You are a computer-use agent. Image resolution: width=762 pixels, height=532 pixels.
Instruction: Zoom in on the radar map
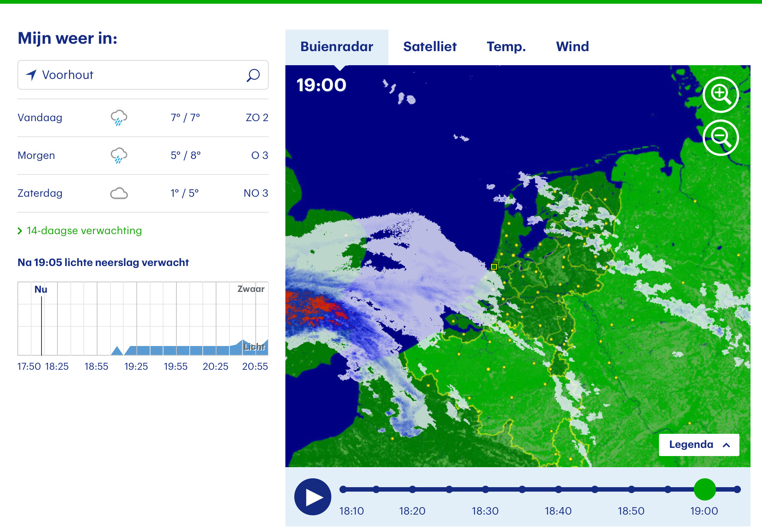pyautogui.click(x=720, y=94)
